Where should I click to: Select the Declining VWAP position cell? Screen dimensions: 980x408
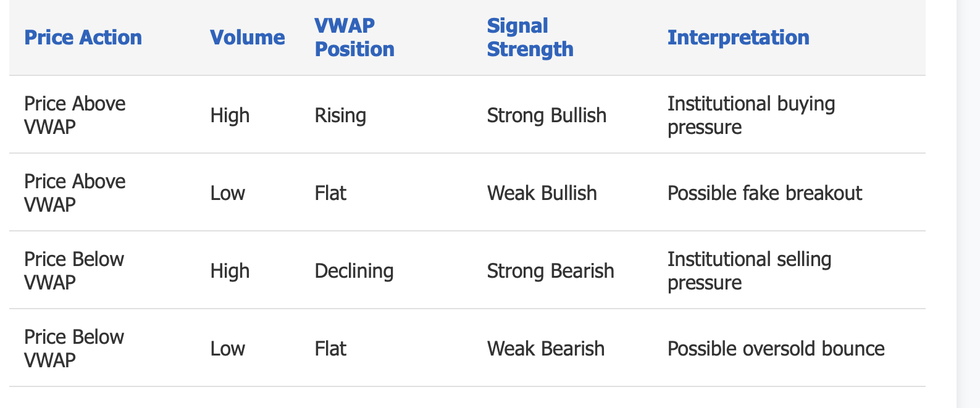point(354,271)
